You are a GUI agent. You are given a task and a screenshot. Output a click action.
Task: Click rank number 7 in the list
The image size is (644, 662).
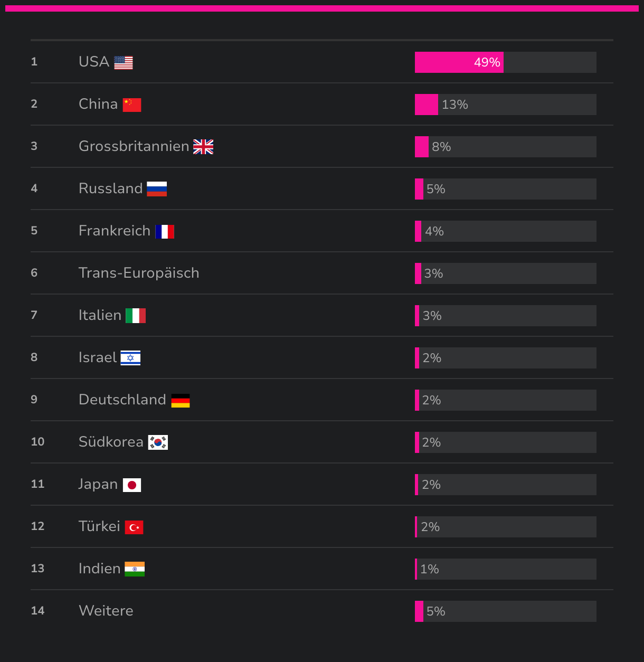[x=34, y=315]
